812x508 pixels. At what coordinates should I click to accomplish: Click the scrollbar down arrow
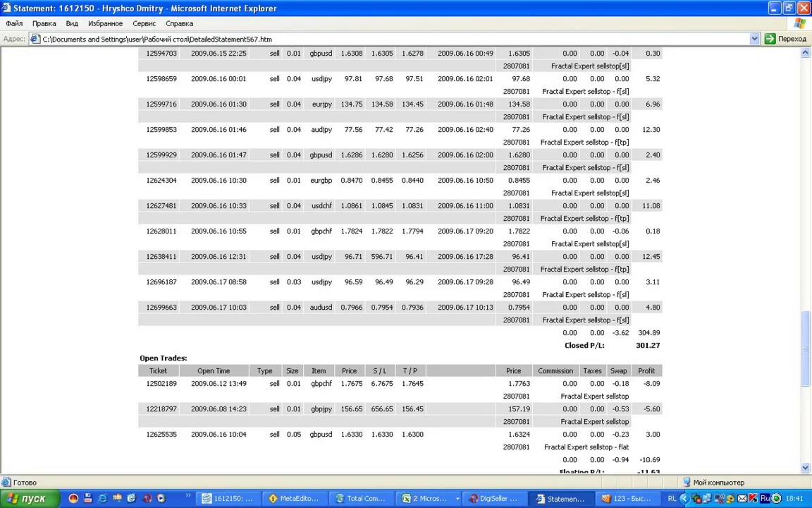805,468
